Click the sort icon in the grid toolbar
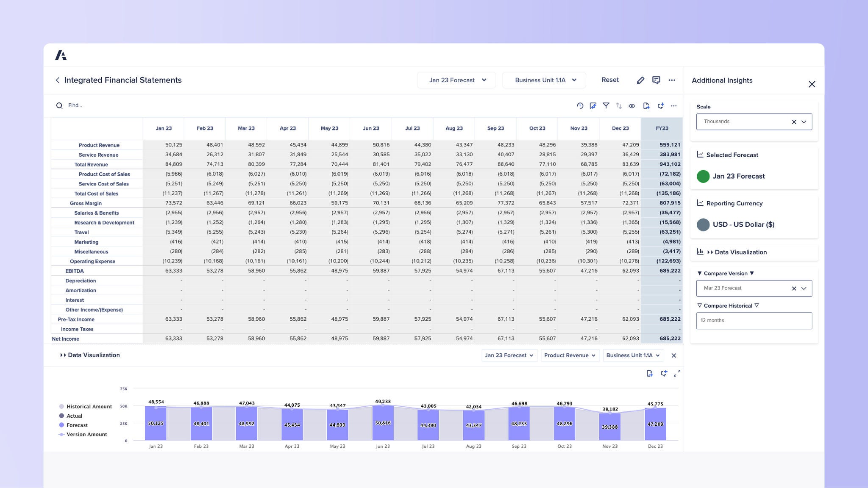The height and width of the screenshot is (488, 868). pyautogui.click(x=619, y=105)
